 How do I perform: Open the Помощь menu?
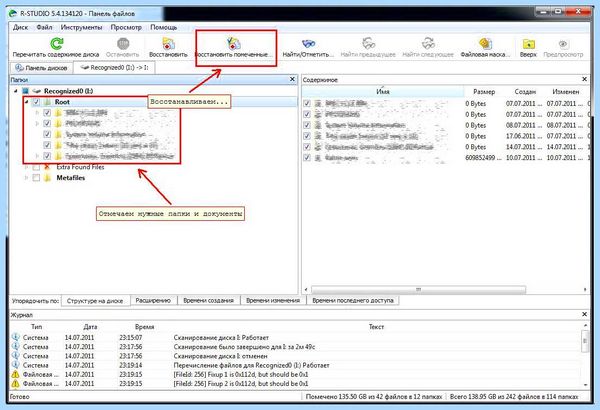point(163,27)
